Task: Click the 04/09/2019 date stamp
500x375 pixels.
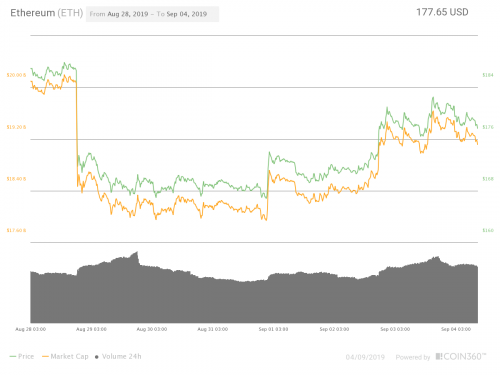Action: [365, 357]
